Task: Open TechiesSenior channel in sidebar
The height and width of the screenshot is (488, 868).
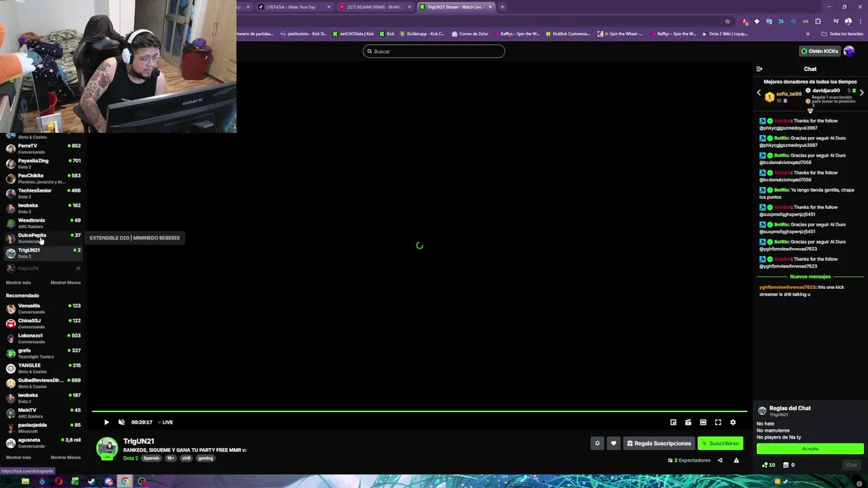Action: (43, 193)
